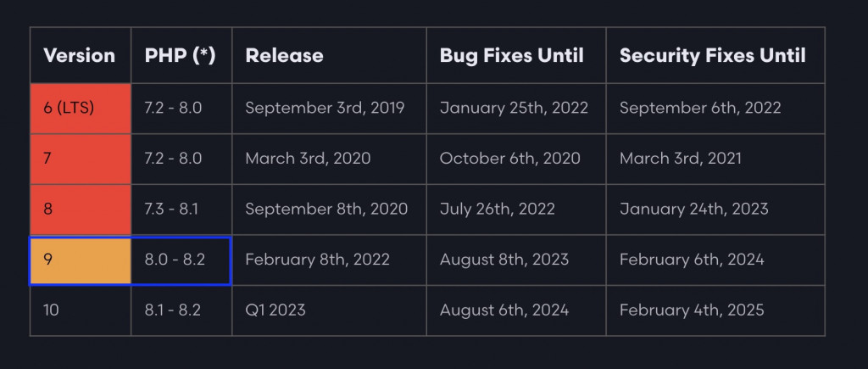Click the Q1 2023 release cell

tap(329, 310)
